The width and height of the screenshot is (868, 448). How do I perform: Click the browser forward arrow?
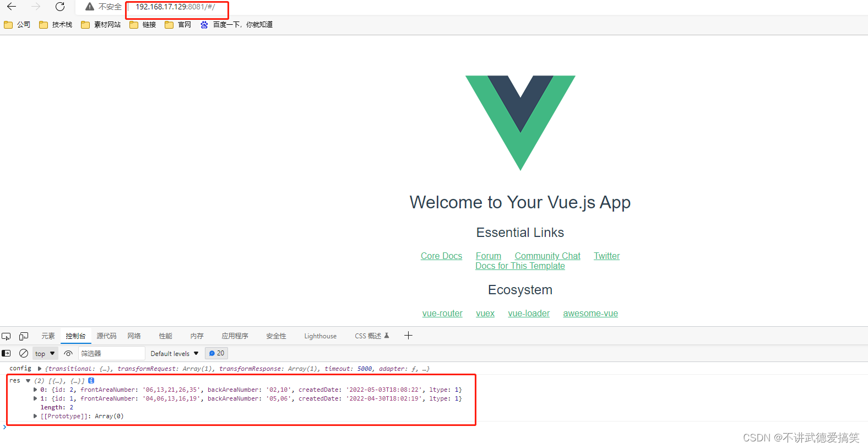point(36,7)
